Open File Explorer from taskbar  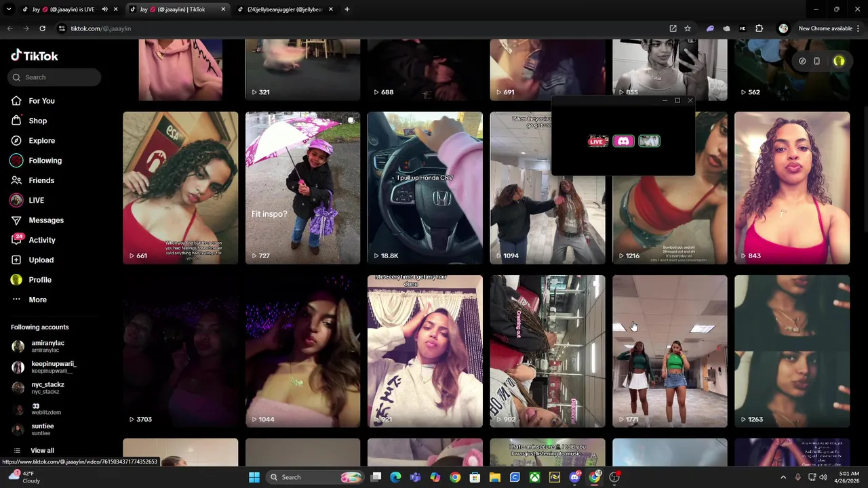(494, 477)
